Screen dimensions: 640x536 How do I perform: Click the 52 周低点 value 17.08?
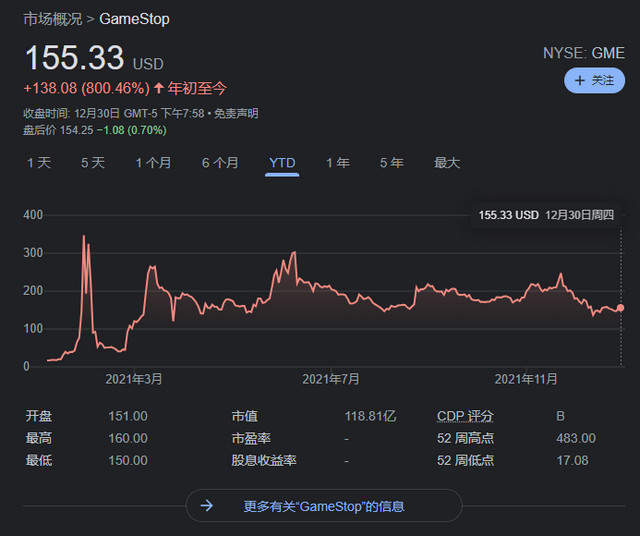[573, 460]
